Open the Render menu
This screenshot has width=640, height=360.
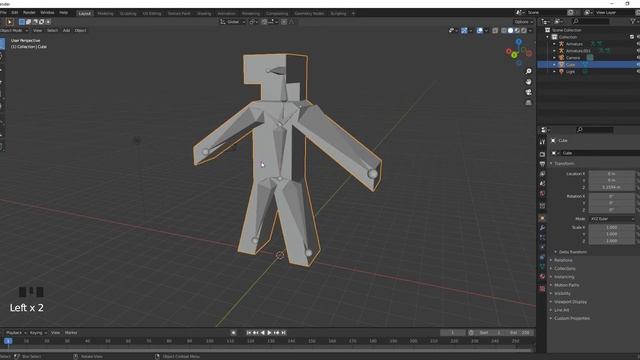coord(29,13)
